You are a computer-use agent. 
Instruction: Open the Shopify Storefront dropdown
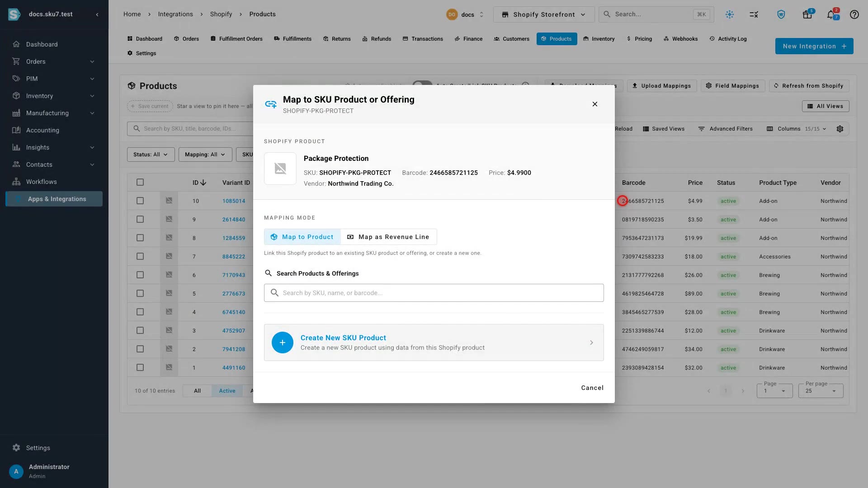click(543, 14)
